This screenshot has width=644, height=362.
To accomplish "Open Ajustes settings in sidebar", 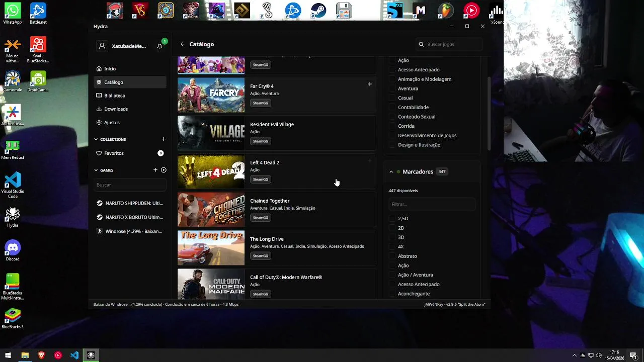I will pyautogui.click(x=130, y=123).
